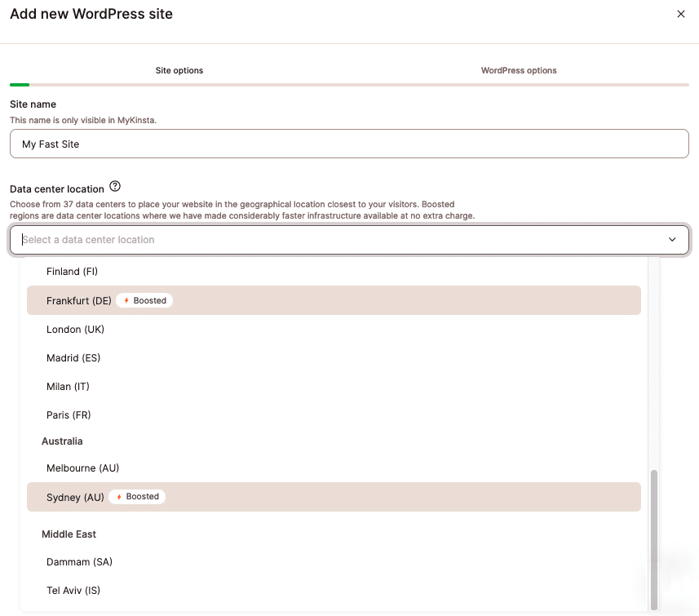Pick Dammam (SA) from Middle East

pyautogui.click(x=79, y=562)
